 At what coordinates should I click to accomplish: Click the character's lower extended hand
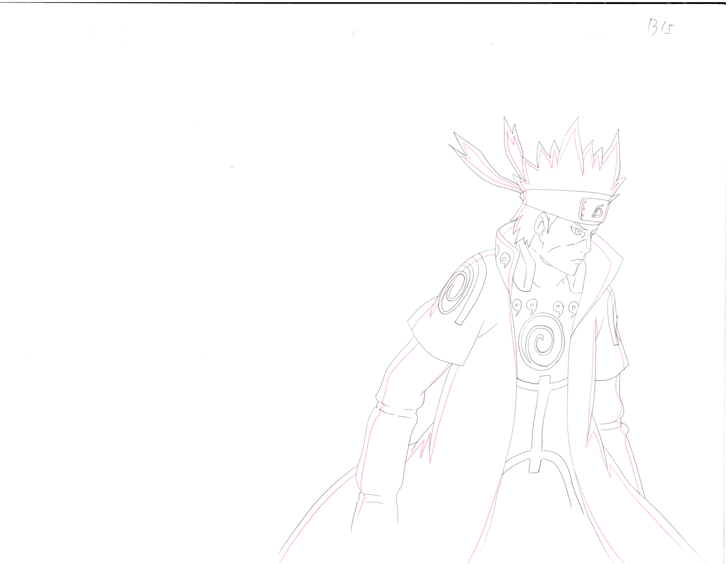(x=375, y=517)
